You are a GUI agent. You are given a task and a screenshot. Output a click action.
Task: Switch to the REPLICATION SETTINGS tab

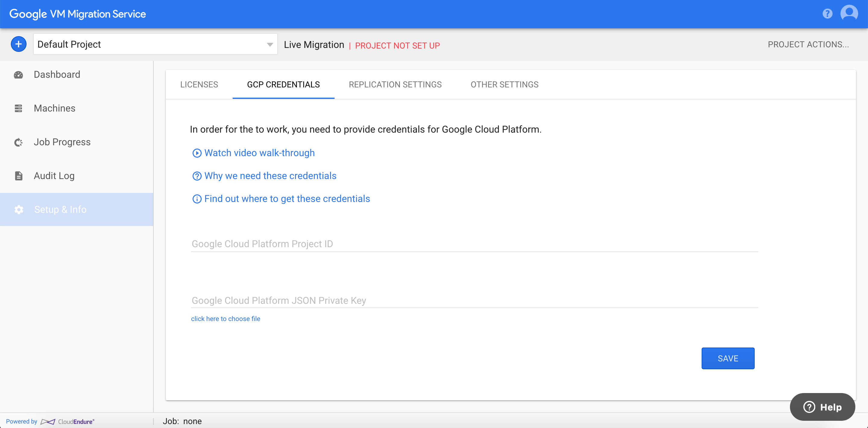point(395,85)
